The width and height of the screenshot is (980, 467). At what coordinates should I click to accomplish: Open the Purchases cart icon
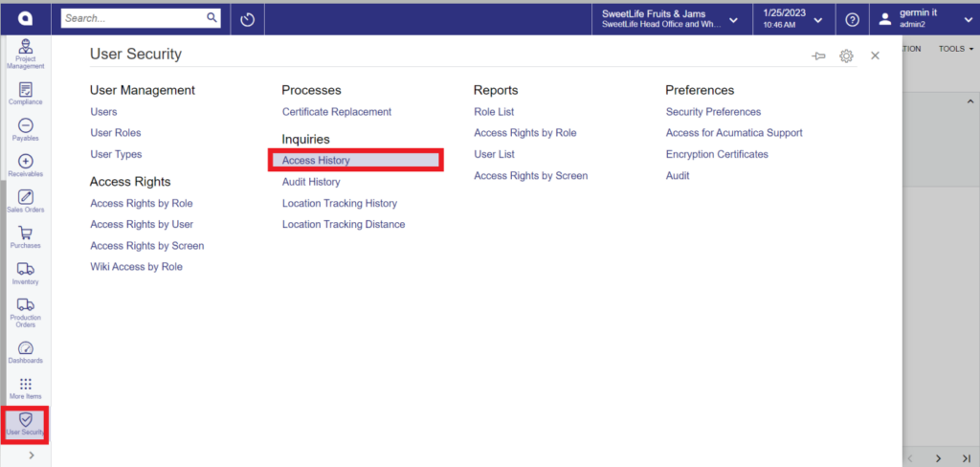click(26, 236)
